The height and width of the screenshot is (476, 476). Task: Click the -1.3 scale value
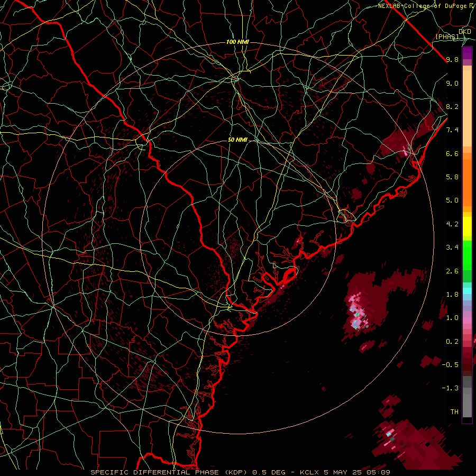tap(450, 388)
